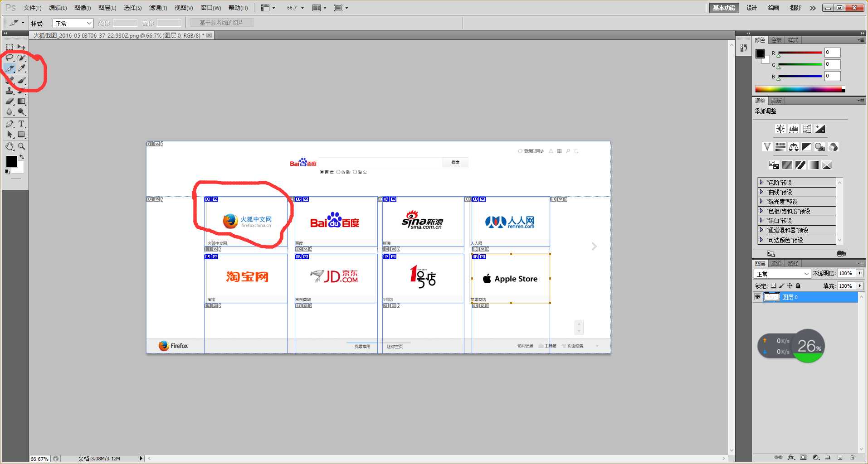Open the fill 填充 slider arrow
The height and width of the screenshot is (464, 868).
tap(860, 286)
